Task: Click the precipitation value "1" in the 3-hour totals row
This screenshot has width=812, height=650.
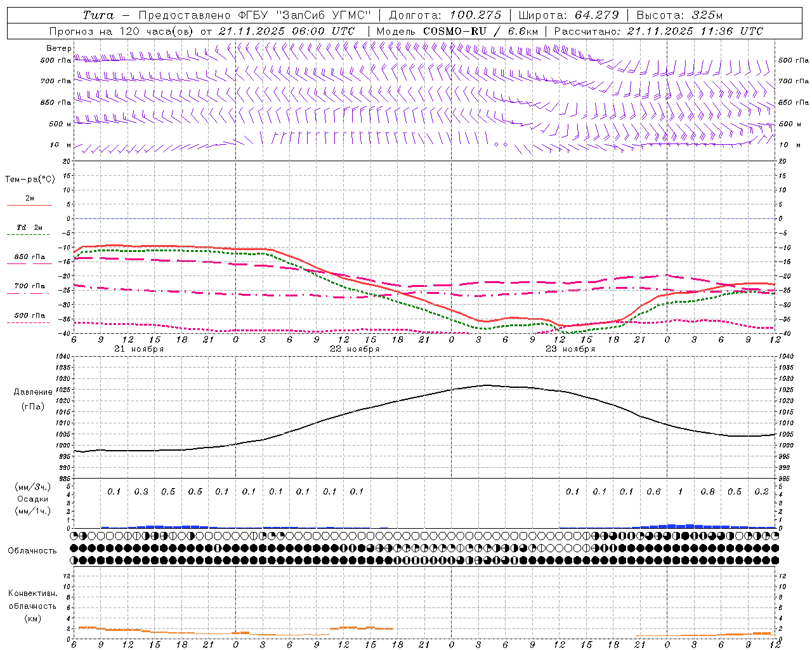Action: [681, 491]
